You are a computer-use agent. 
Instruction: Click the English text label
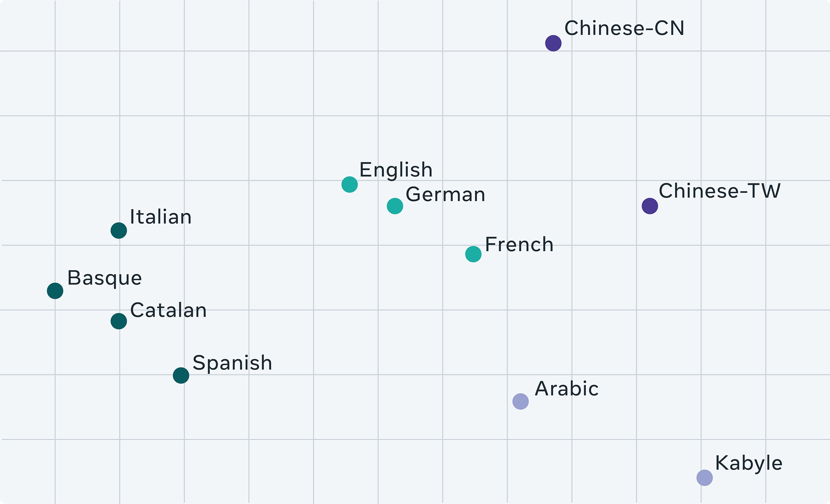pos(396,170)
